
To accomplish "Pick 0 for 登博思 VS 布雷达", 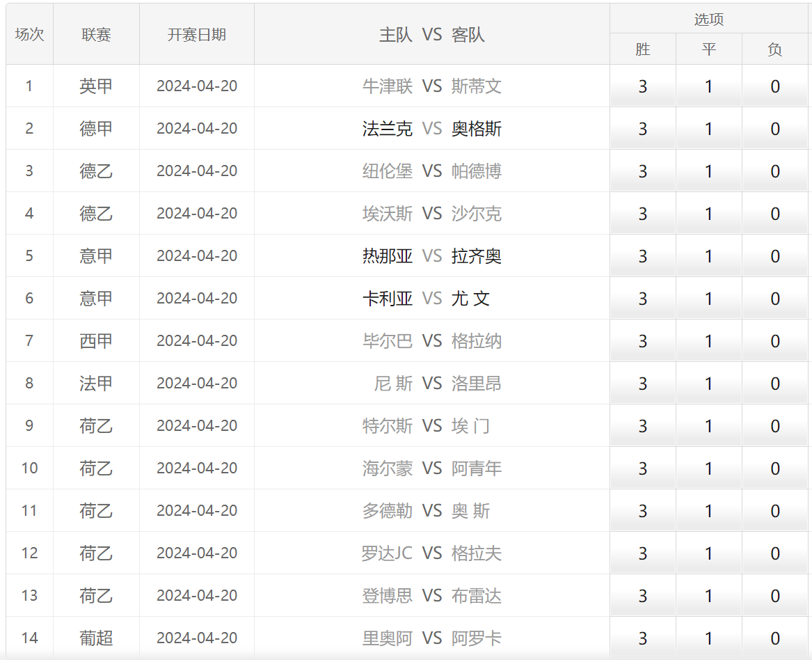I will click(775, 596).
